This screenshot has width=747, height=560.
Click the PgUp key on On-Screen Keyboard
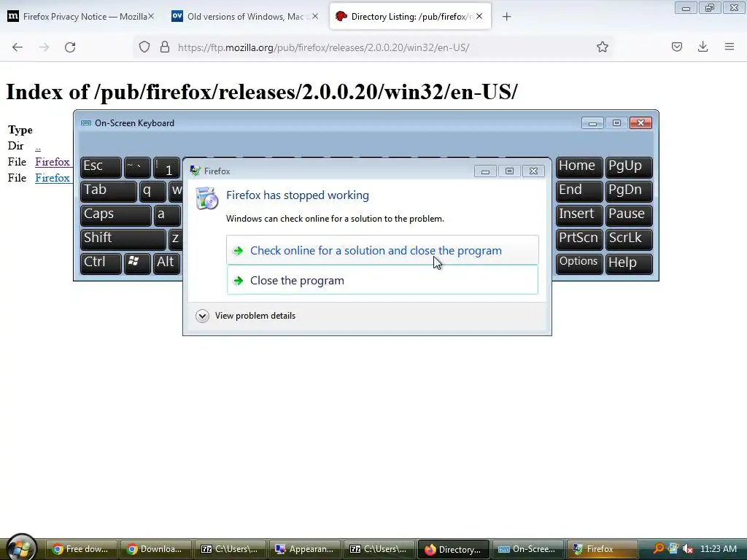click(629, 167)
